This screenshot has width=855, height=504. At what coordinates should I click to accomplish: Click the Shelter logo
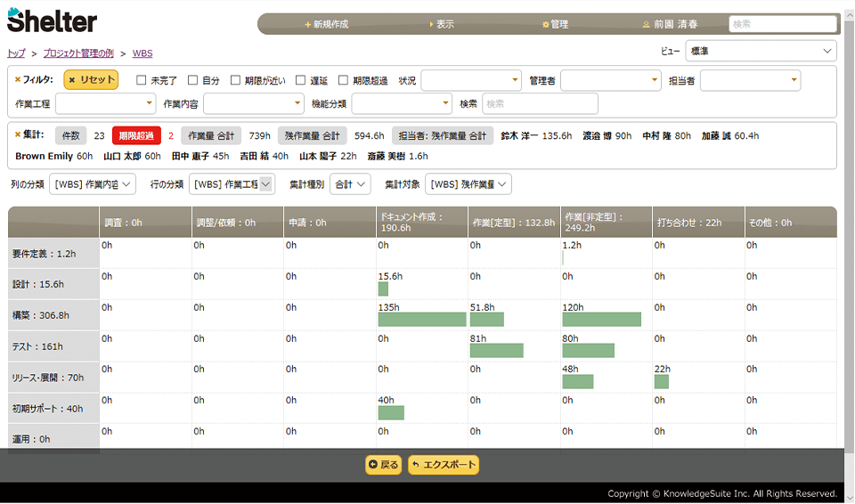pos(52,21)
